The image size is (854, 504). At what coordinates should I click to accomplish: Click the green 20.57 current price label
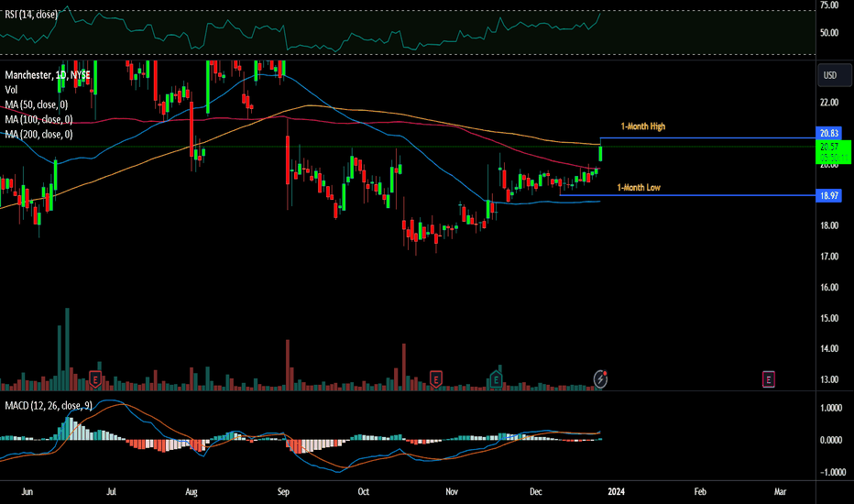click(833, 151)
